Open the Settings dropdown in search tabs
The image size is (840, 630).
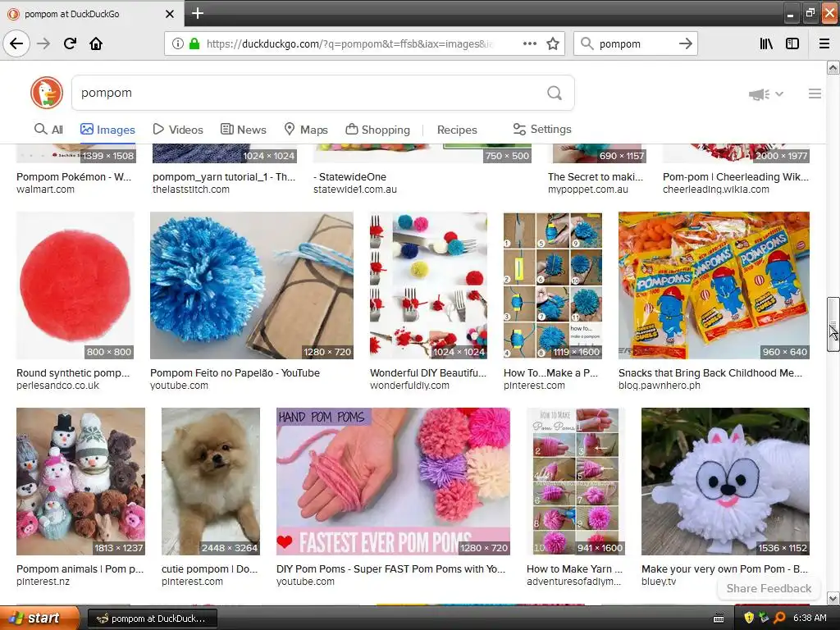(x=542, y=129)
